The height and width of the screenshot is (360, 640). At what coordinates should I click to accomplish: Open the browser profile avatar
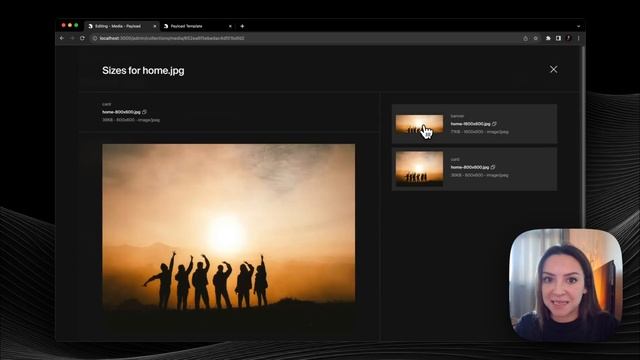(x=569, y=38)
